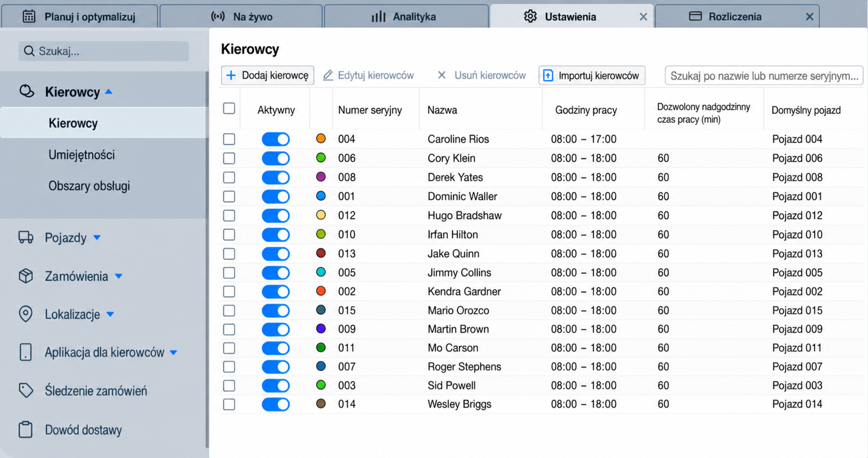Open the Umiejętności submenu item
This screenshot has height=458, width=868.
(81, 155)
